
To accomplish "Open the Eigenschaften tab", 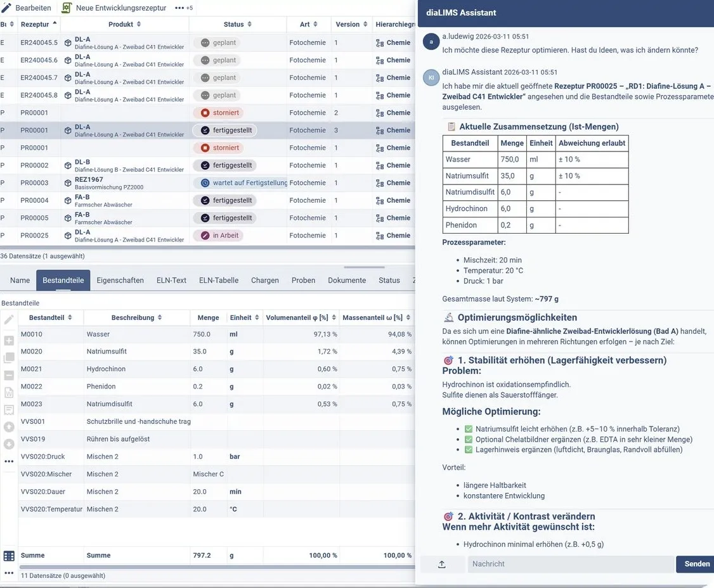I will coord(120,280).
